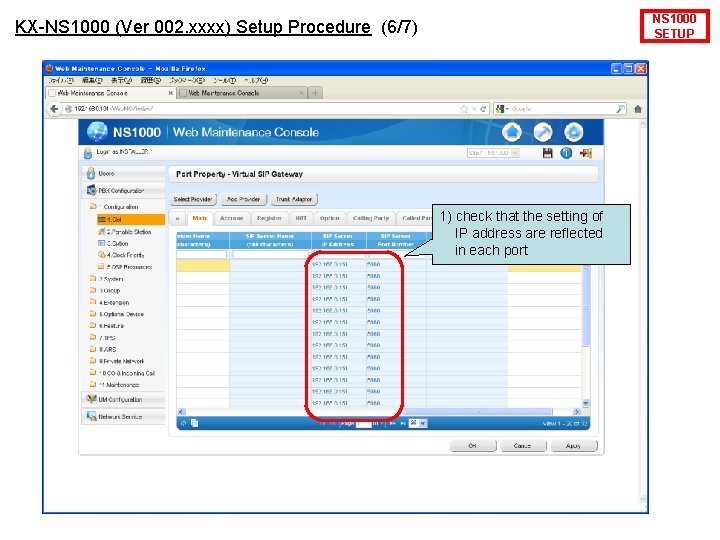Open UM Configuration in the sidebar
The image size is (720, 540).
coord(124,399)
